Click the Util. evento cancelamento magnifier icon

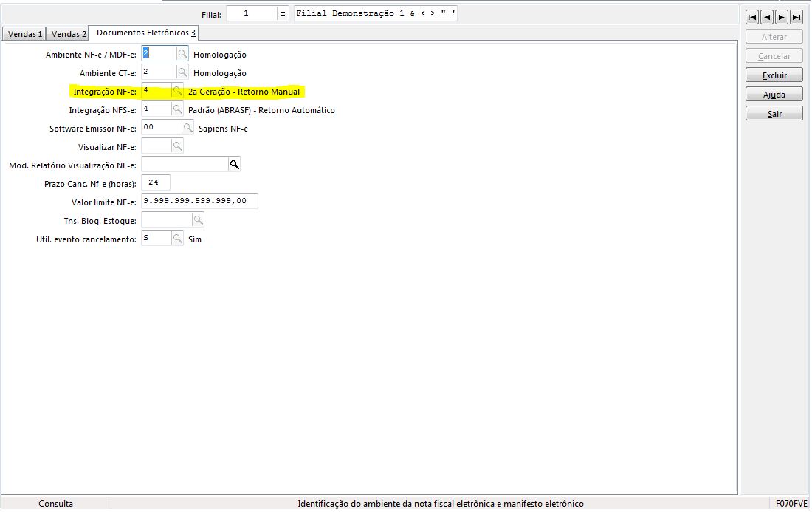coord(178,239)
